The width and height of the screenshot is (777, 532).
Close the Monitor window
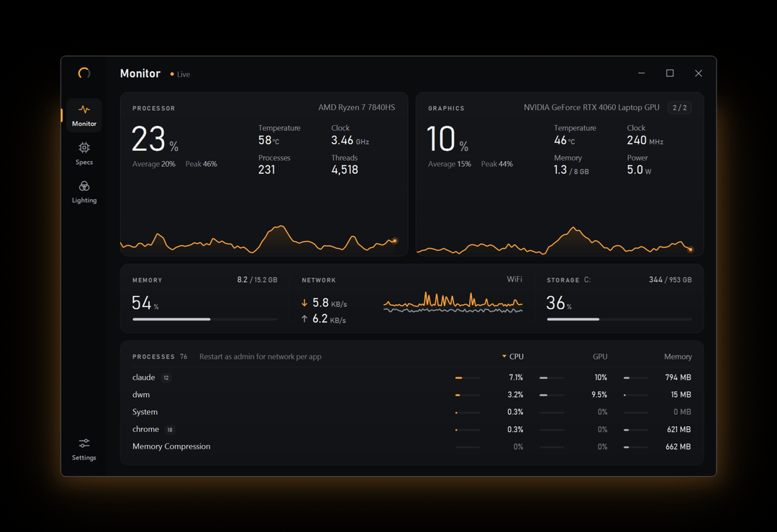[x=699, y=73]
